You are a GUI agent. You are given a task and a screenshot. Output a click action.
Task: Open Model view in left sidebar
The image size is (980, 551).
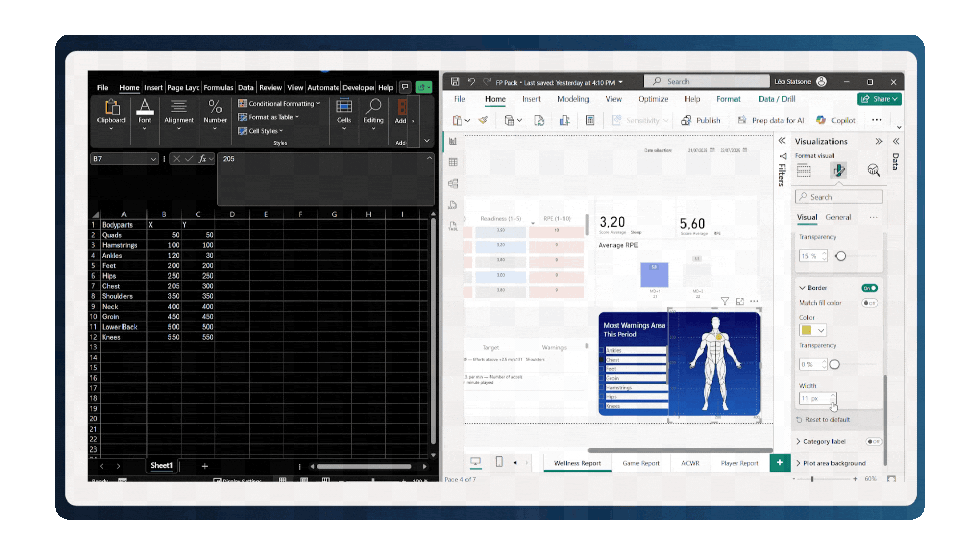click(x=453, y=183)
